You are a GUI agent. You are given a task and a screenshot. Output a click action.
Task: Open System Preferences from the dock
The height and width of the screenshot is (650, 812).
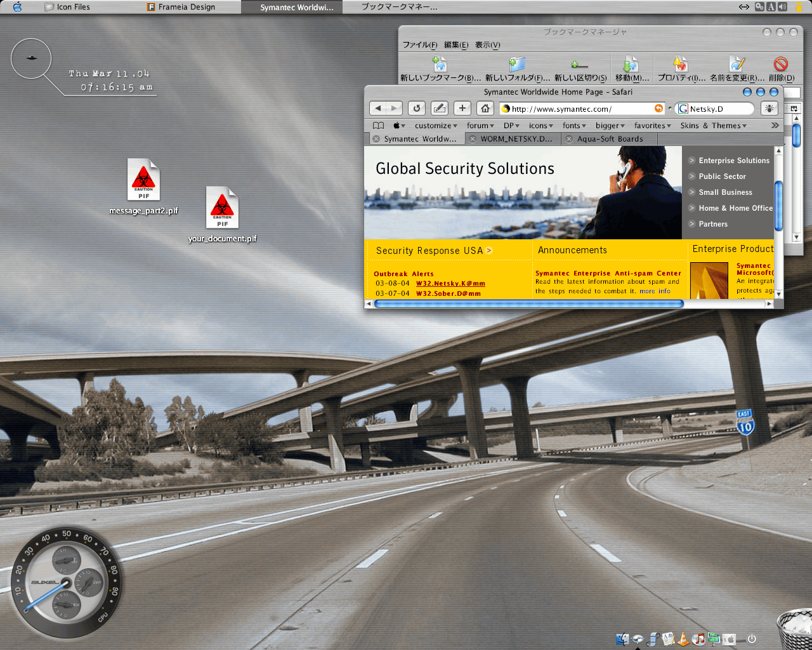(x=730, y=639)
